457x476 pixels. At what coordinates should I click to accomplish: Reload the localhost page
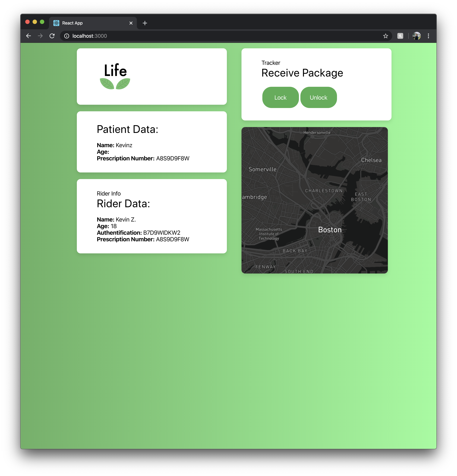click(52, 36)
